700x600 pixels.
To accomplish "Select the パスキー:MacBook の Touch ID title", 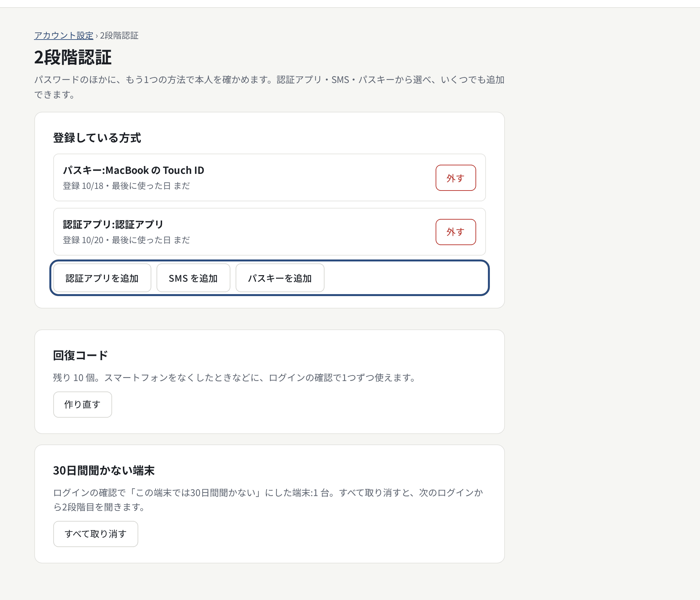I will click(133, 170).
